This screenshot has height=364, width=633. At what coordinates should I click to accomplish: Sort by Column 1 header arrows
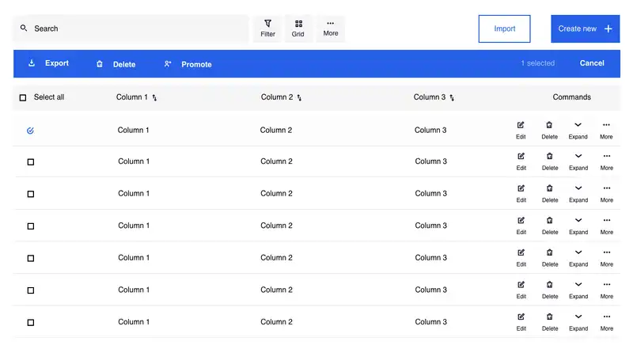155,98
